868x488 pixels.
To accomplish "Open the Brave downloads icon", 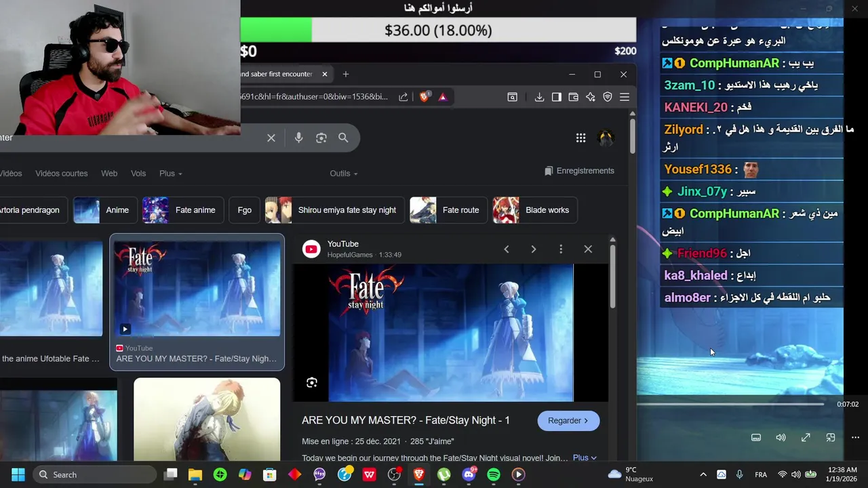I will pyautogui.click(x=539, y=97).
